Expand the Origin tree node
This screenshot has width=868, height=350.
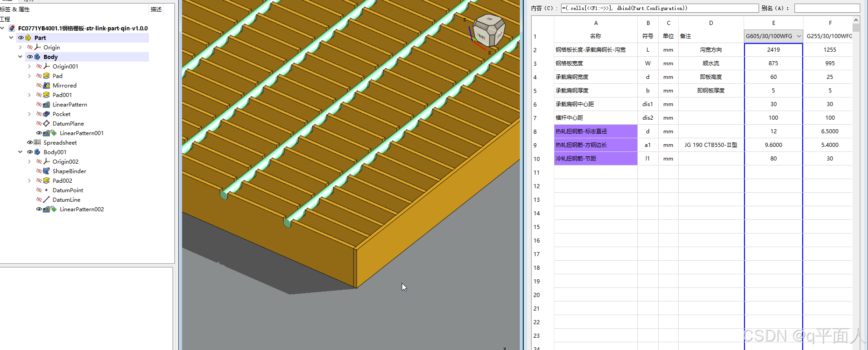tap(20, 47)
